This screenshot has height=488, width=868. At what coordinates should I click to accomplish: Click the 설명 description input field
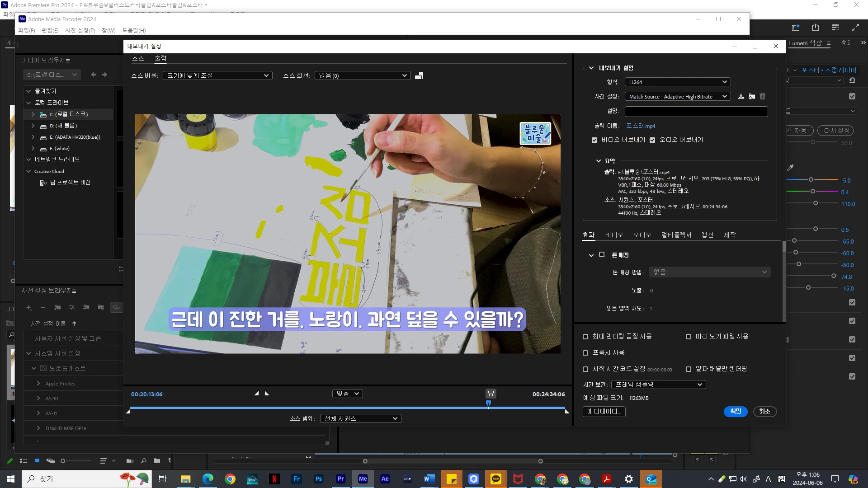point(696,111)
